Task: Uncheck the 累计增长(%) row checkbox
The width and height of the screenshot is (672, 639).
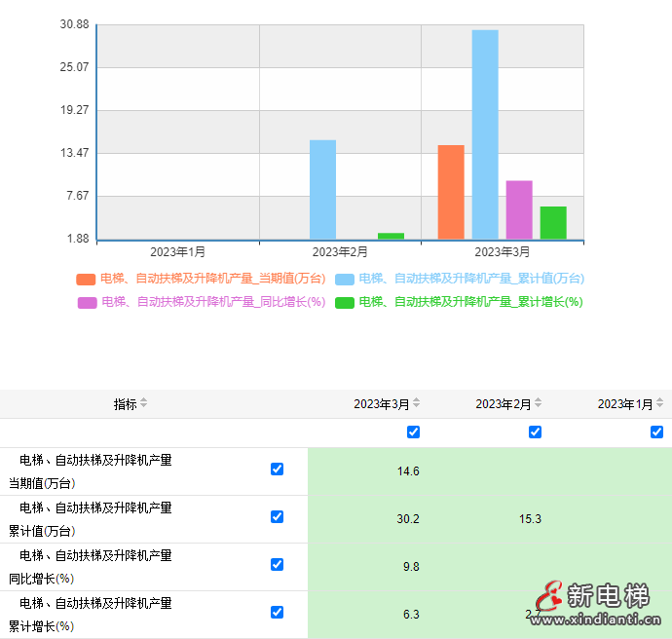Action: [x=277, y=613]
